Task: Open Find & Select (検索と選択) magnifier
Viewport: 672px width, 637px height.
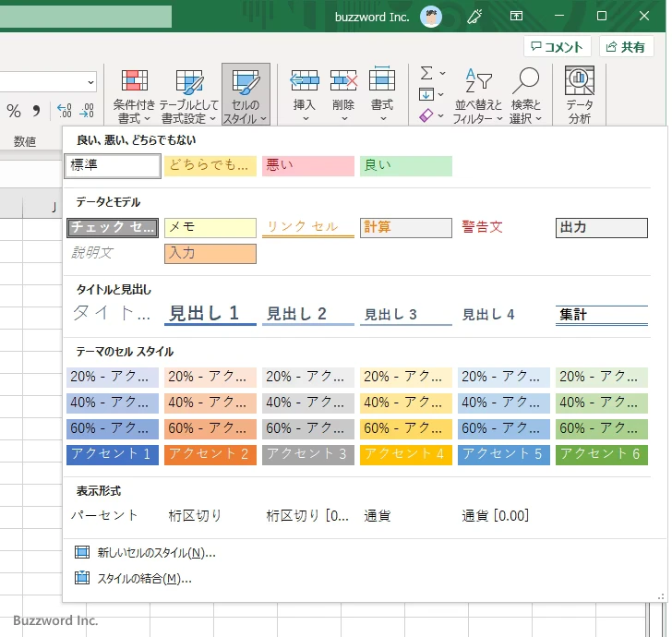Action: (x=525, y=96)
